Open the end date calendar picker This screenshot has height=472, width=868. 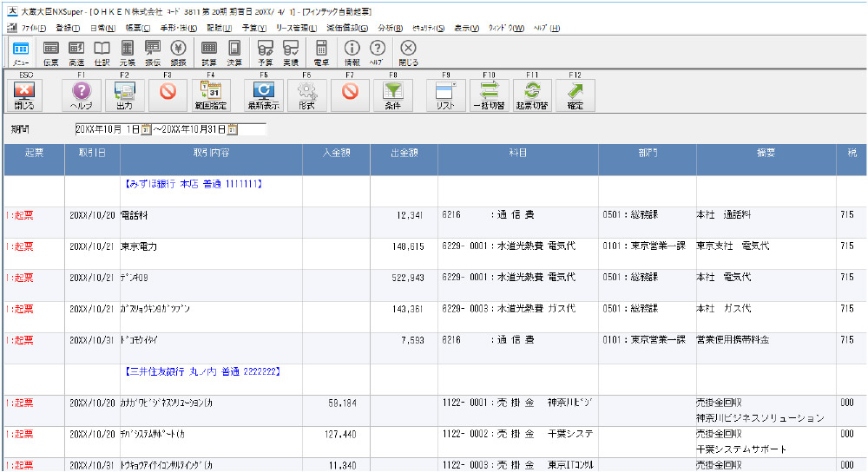pyautogui.click(x=233, y=129)
